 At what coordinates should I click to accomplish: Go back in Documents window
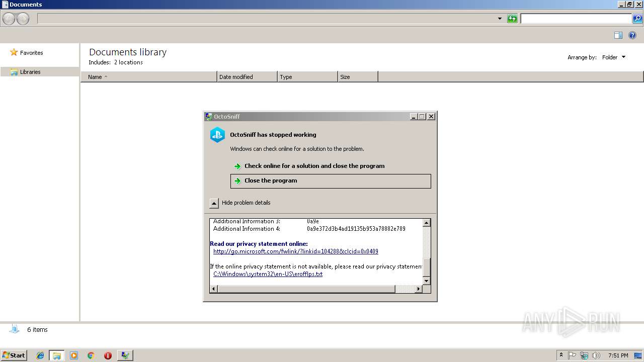tap(9, 19)
